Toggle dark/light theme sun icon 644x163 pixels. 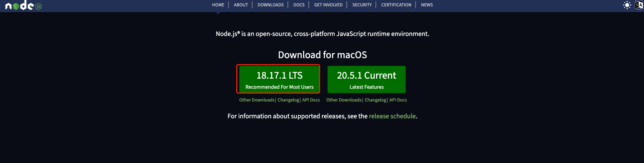tap(627, 5)
